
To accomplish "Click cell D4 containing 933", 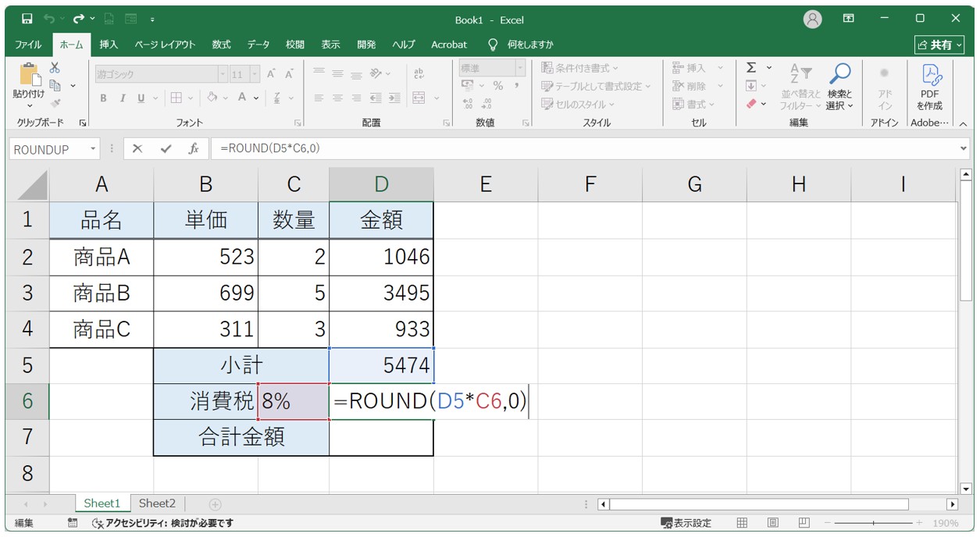I will coord(382,329).
